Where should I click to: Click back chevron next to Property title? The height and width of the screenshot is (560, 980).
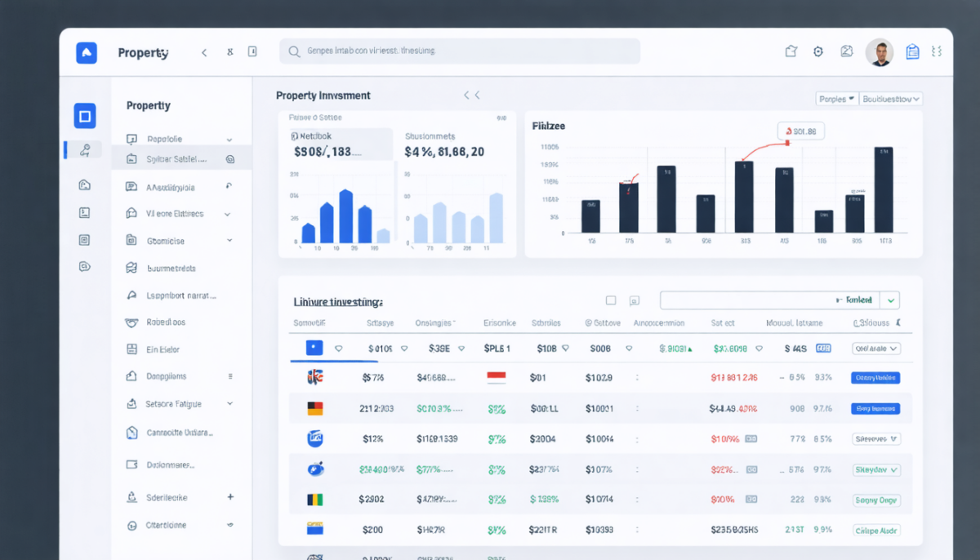(x=204, y=52)
